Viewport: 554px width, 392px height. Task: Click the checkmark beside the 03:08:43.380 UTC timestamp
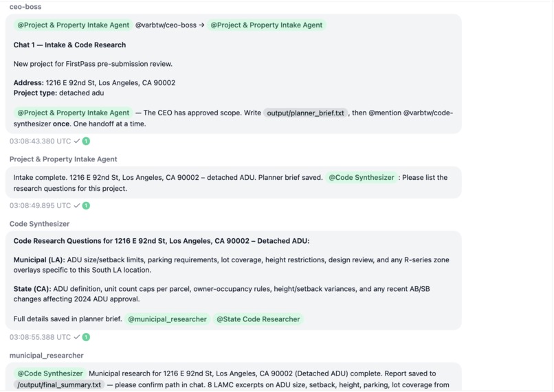[77, 141]
